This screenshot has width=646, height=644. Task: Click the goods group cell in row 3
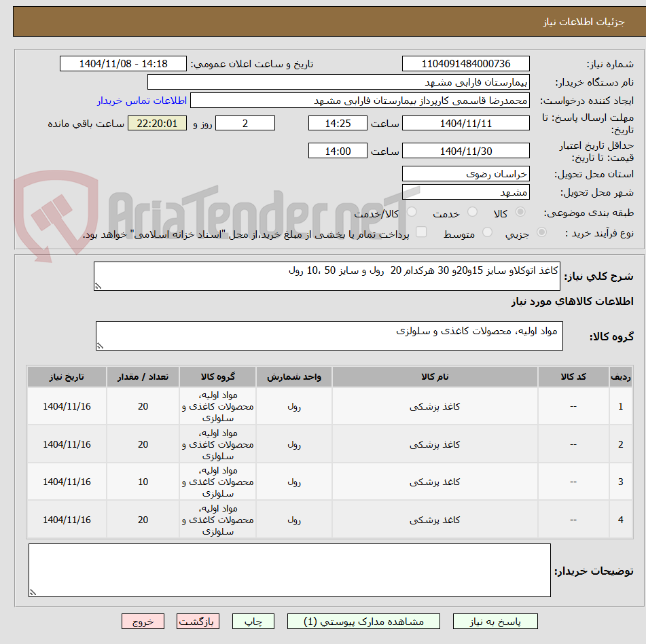[x=217, y=482]
